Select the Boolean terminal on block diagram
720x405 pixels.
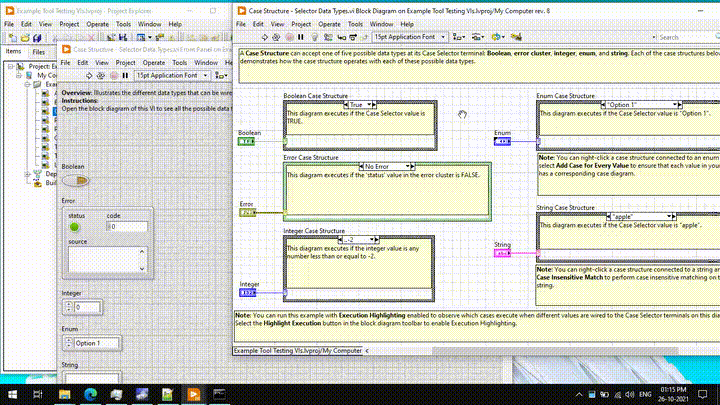pyautogui.click(x=246, y=141)
